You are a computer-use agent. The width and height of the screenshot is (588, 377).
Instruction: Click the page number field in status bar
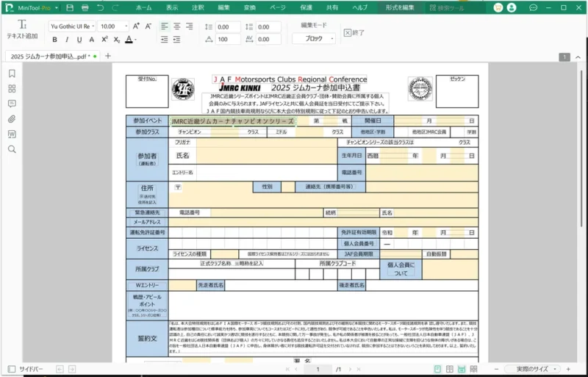coord(318,369)
